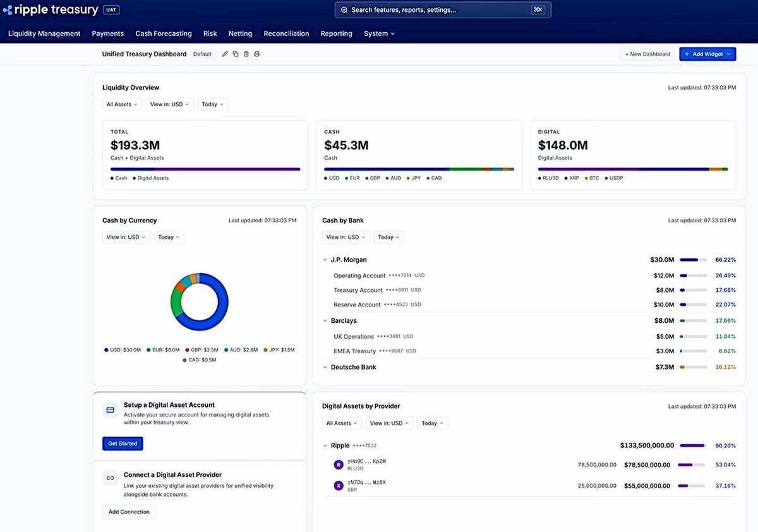Open All Assets filter in Digital Assets by Provider
The width and height of the screenshot is (758, 532).
[342, 423]
